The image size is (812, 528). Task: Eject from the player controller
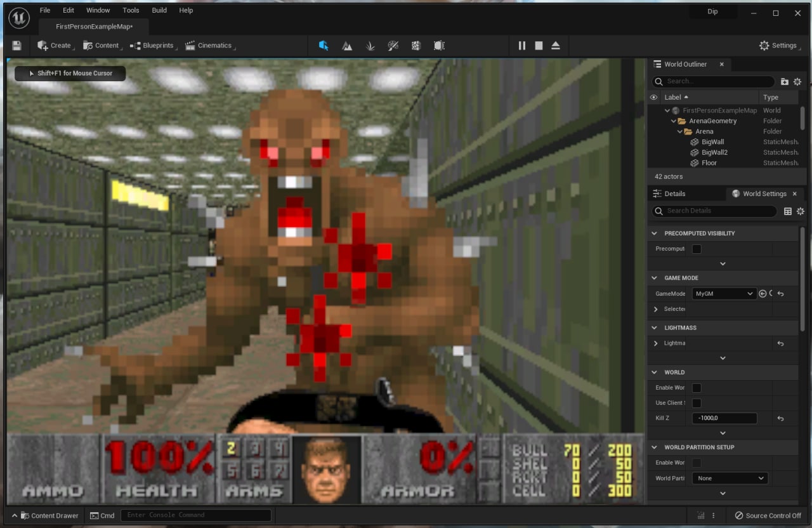[x=556, y=46]
